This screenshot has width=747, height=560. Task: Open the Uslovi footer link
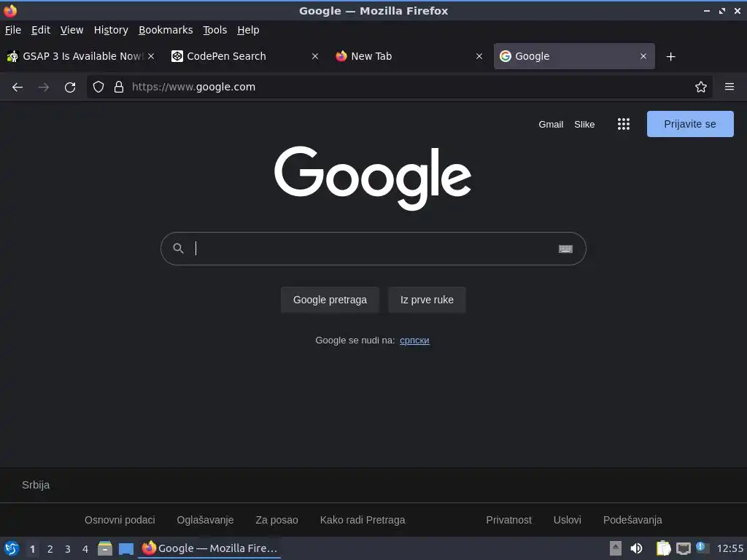click(567, 520)
